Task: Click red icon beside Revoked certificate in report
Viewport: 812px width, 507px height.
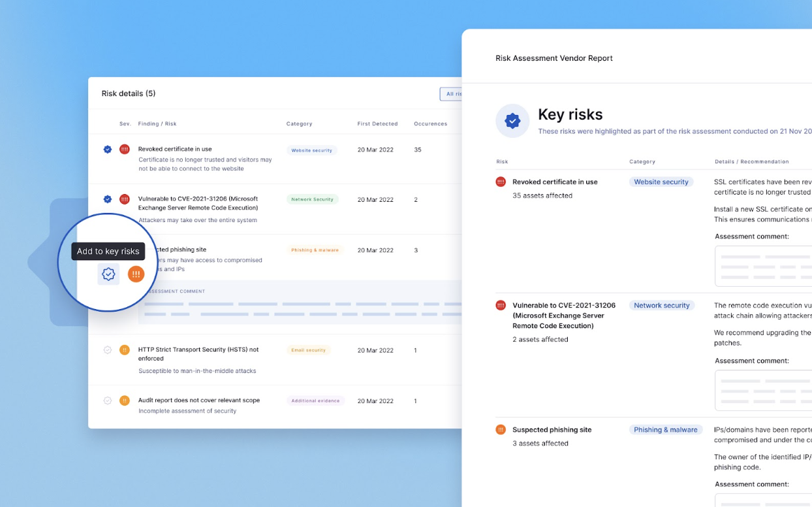Action: [x=501, y=182]
